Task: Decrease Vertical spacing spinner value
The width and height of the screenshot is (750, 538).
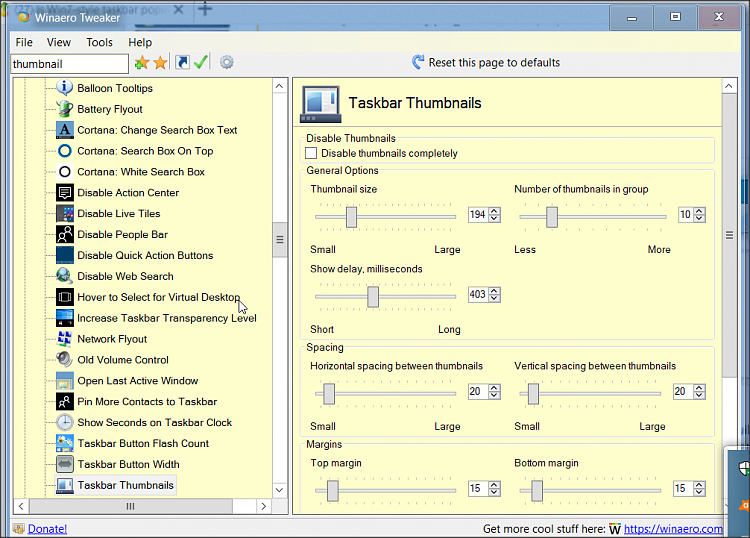Action: pyautogui.click(x=700, y=395)
